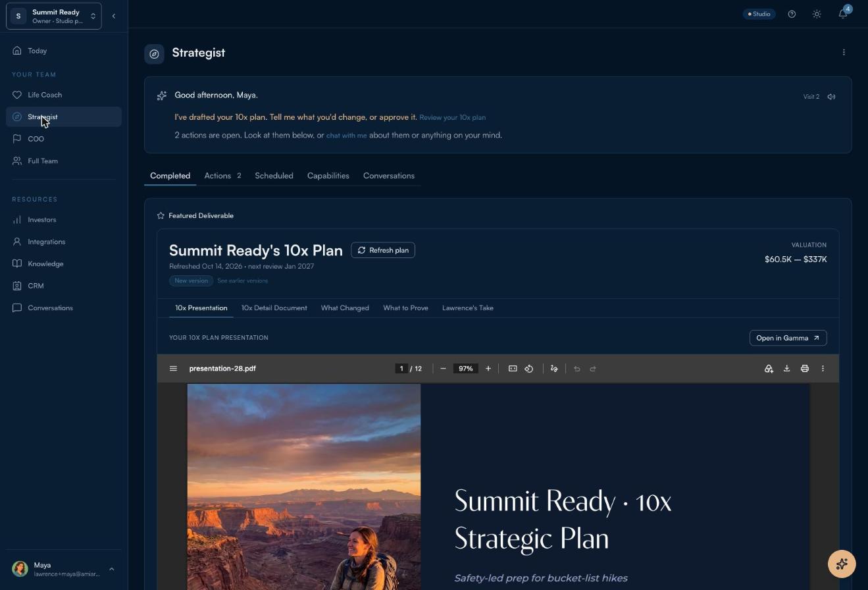Switch to the Completed tab
Screen dimensions: 868x590
click(170, 176)
